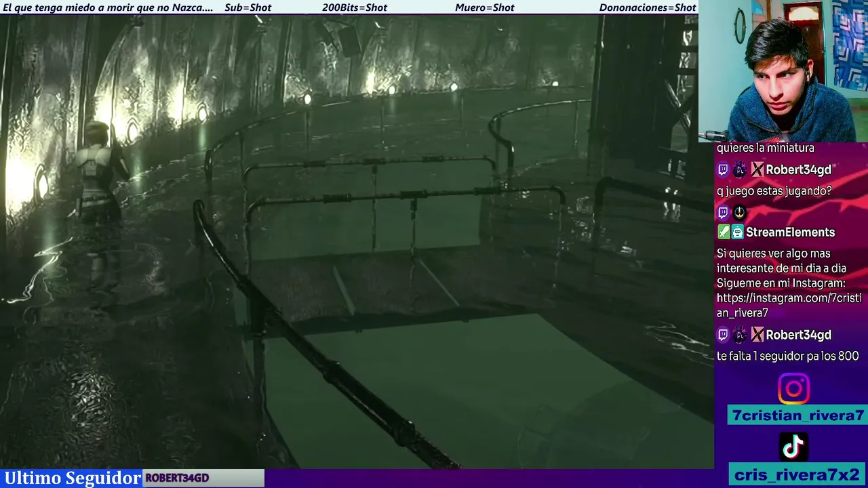The image size is (868, 488).
Task: Click the Instagram logo in the overlay
Action: [793, 389]
